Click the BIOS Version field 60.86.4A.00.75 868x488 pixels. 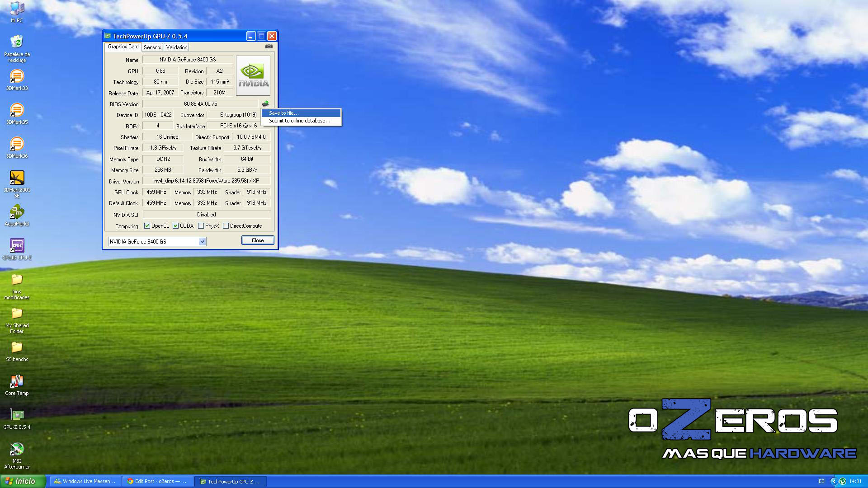pos(200,104)
